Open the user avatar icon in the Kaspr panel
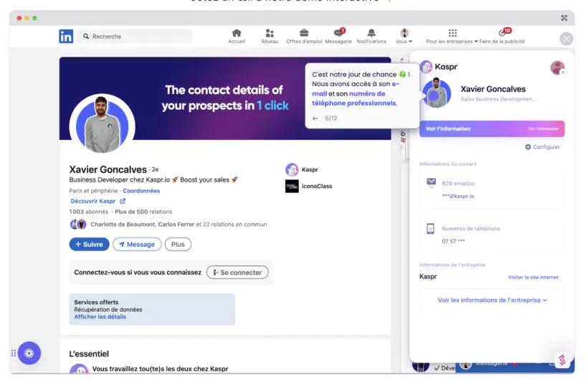 558,68
